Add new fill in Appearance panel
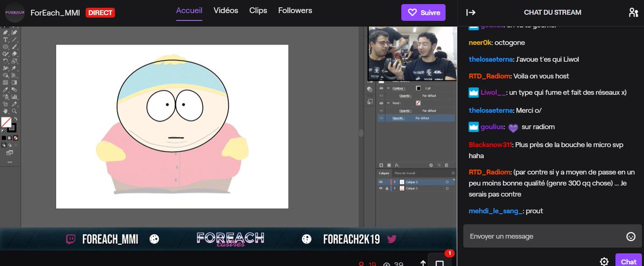Image resolution: width=644 pixels, height=266 pixels. [389, 166]
